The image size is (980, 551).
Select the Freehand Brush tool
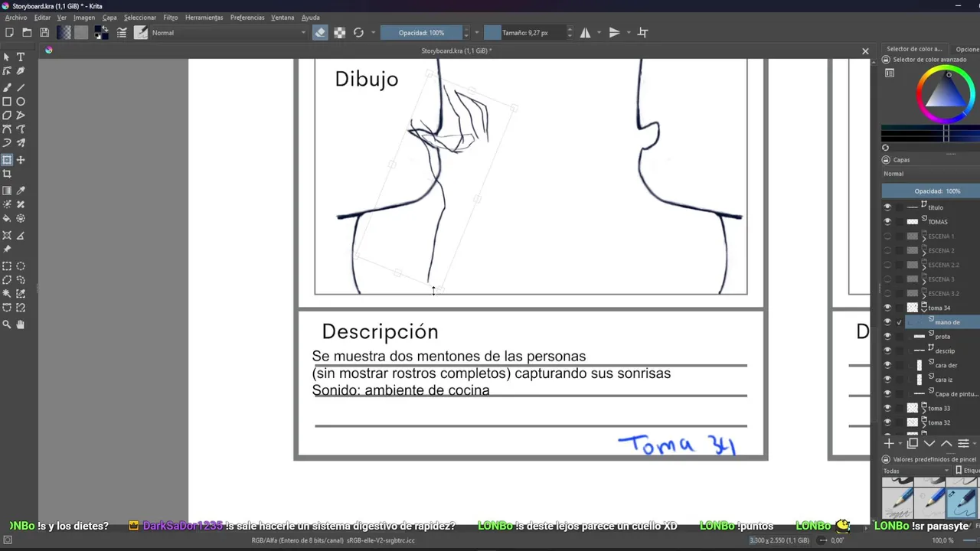[7, 87]
